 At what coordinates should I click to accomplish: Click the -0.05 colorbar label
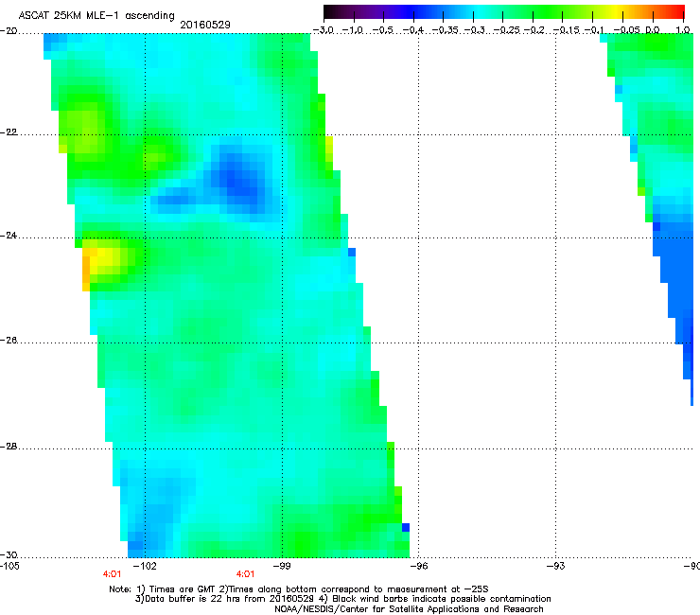tap(627, 30)
